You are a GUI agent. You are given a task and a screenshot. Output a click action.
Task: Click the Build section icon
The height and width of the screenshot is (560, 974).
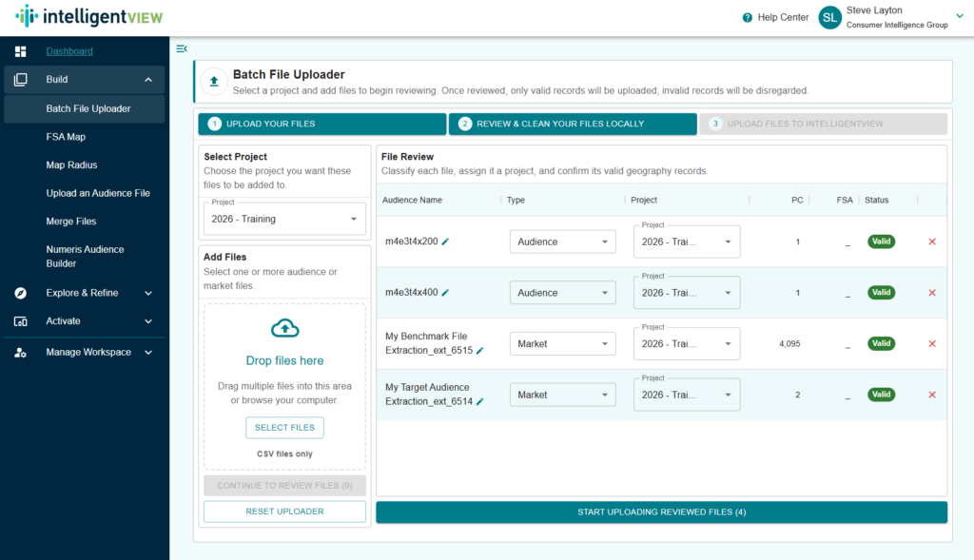point(21,80)
